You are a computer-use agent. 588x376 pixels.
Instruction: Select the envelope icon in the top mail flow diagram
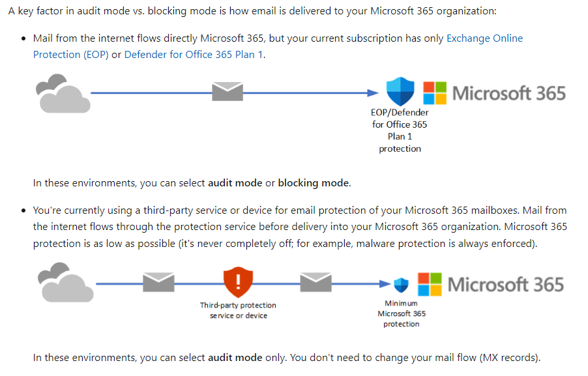tap(228, 92)
